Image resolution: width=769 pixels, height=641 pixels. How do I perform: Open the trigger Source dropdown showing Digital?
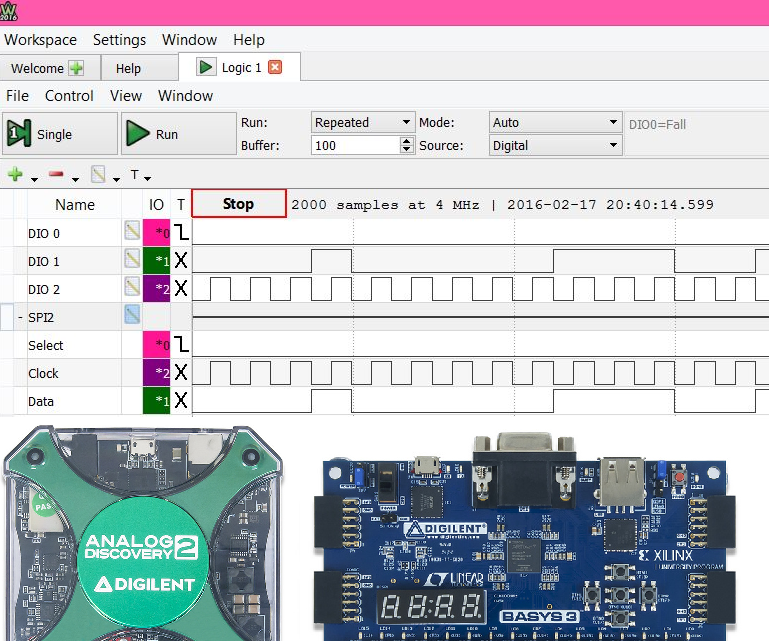coord(555,145)
